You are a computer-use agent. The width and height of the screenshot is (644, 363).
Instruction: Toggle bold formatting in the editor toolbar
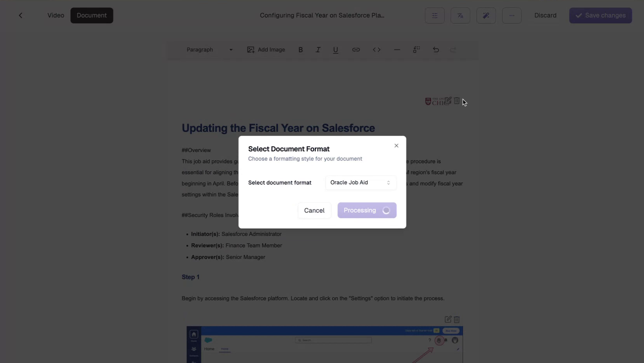(x=301, y=49)
